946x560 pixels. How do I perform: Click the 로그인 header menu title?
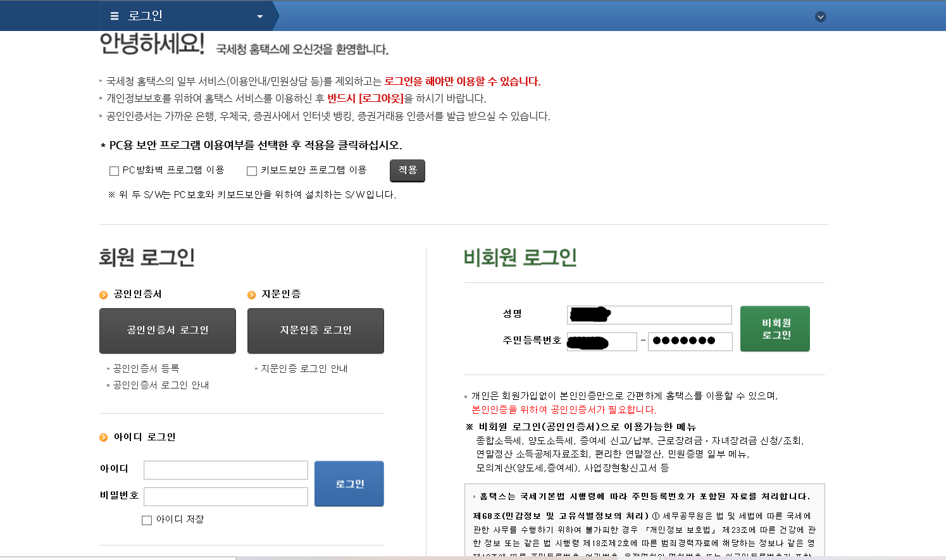(146, 16)
